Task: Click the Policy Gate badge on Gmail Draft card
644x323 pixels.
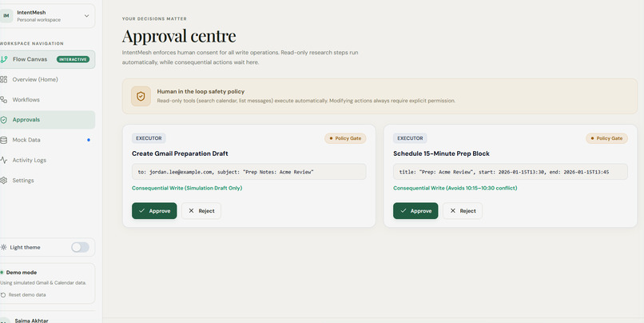Action: coord(345,138)
